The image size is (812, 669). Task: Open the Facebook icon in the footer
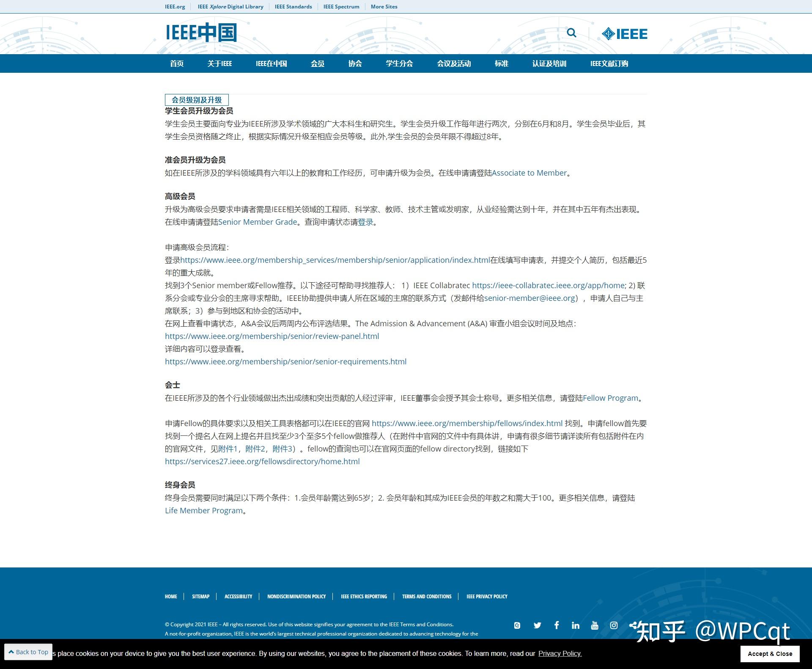tap(557, 625)
